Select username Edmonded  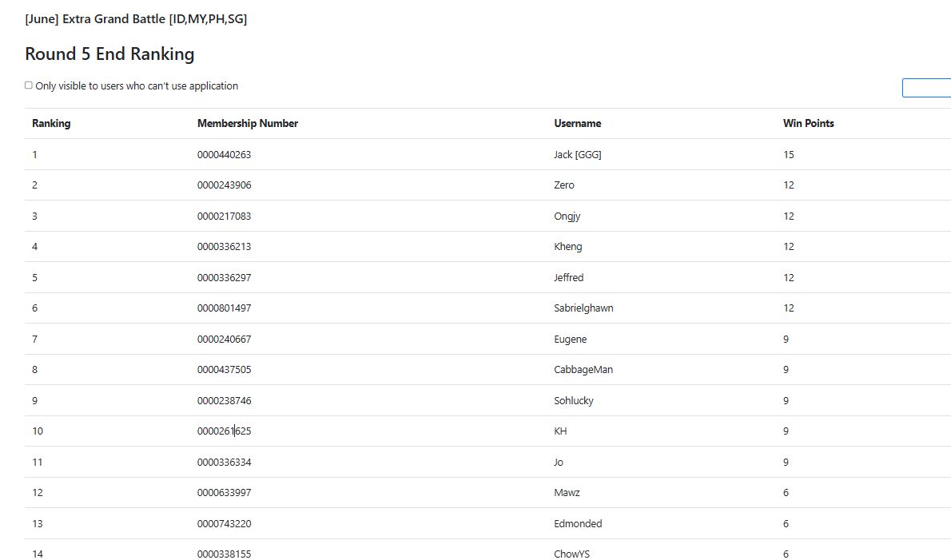click(x=578, y=523)
